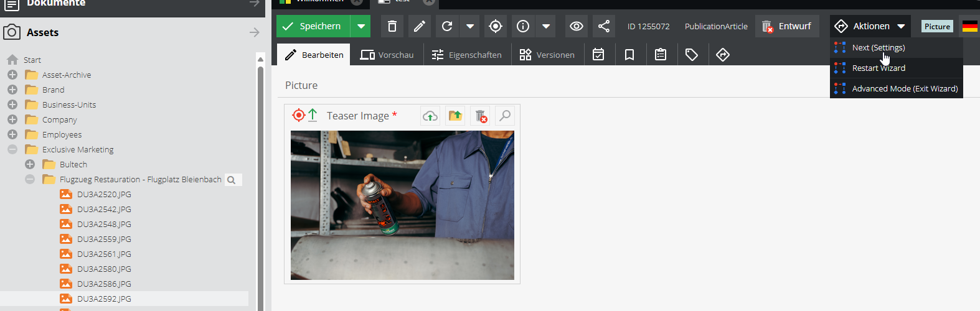Screen dimensions: 980x311
Task: Click the pencil rename icon in toolbar
Action: (420, 26)
